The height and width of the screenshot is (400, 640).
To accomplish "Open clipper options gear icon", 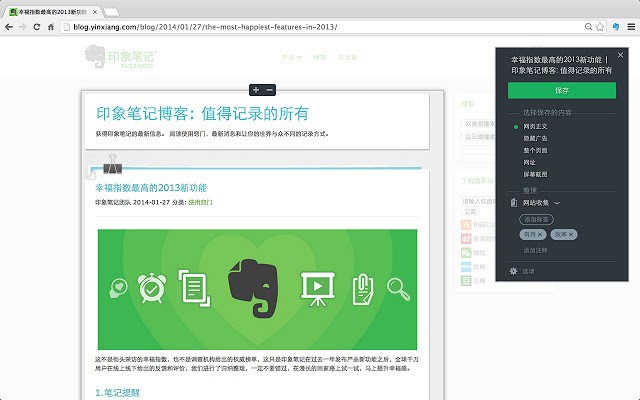I will coord(513,271).
